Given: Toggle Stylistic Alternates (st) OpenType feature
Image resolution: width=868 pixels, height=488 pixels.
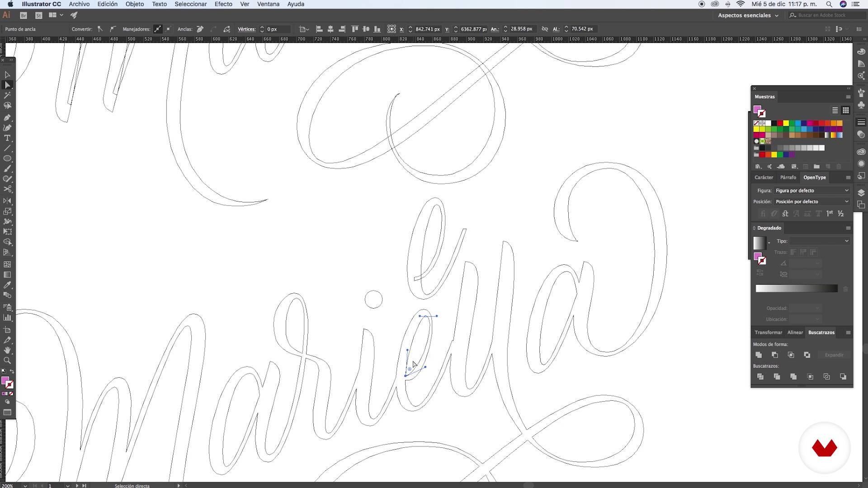Looking at the screenshot, I should click(x=785, y=213).
